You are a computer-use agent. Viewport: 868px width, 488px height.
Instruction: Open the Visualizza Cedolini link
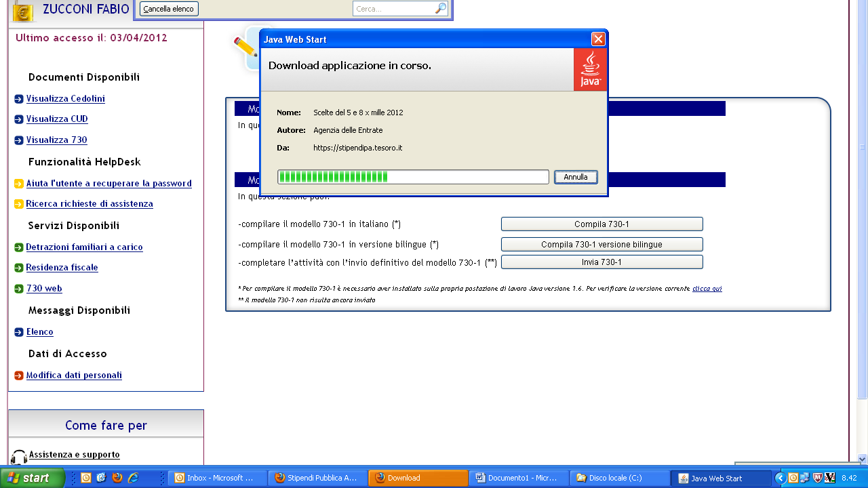[66, 99]
